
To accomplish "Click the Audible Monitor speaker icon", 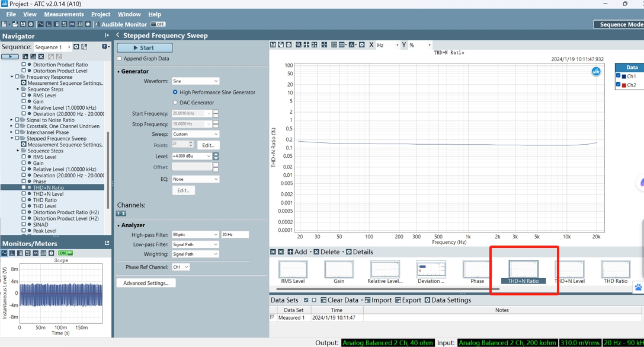I will point(97,24).
